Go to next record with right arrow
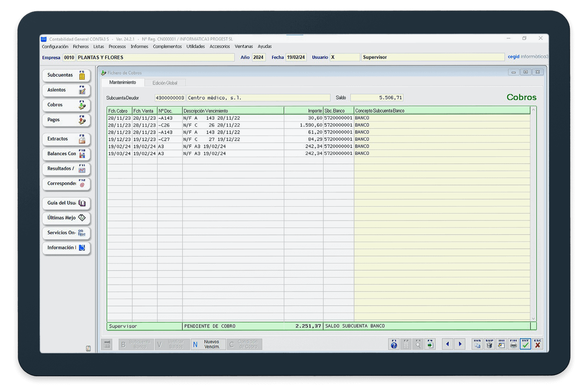Image resolution: width=588 pixels, height=388 pixels. coord(460,344)
